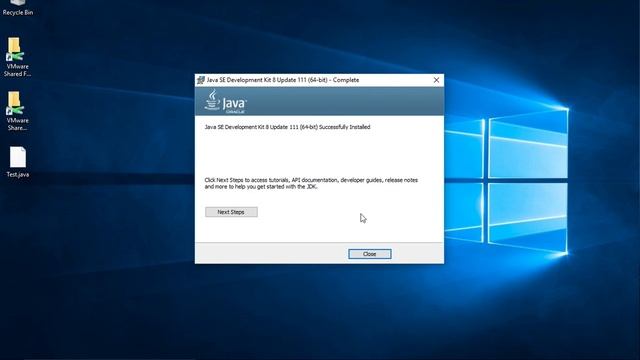Click the installer window title text
This screenshot has height=360, width=640.
(x=283, y=80)
